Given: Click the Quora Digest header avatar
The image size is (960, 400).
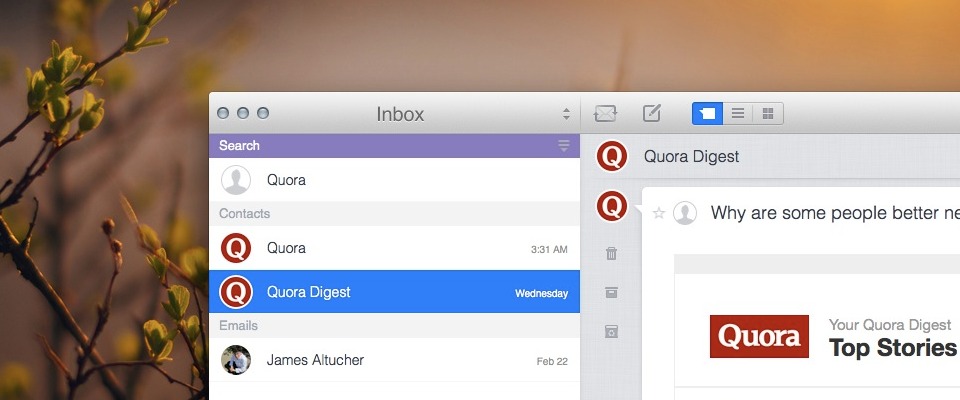Looking at the screenshot, I should 612,157.
